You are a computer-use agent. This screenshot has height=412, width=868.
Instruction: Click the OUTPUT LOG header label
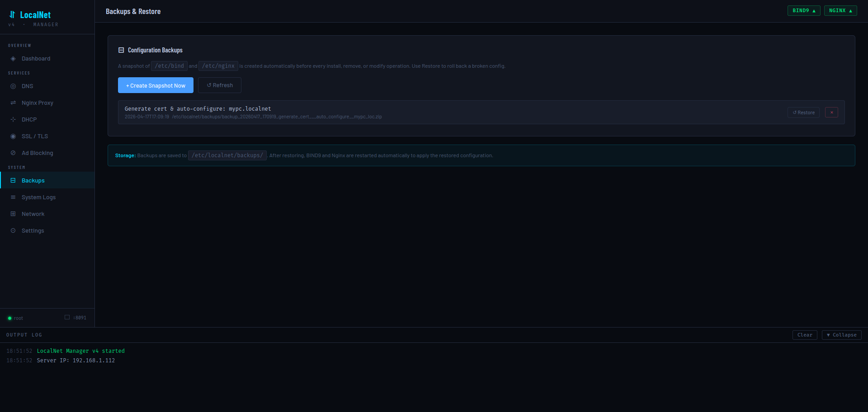[24, 335]
